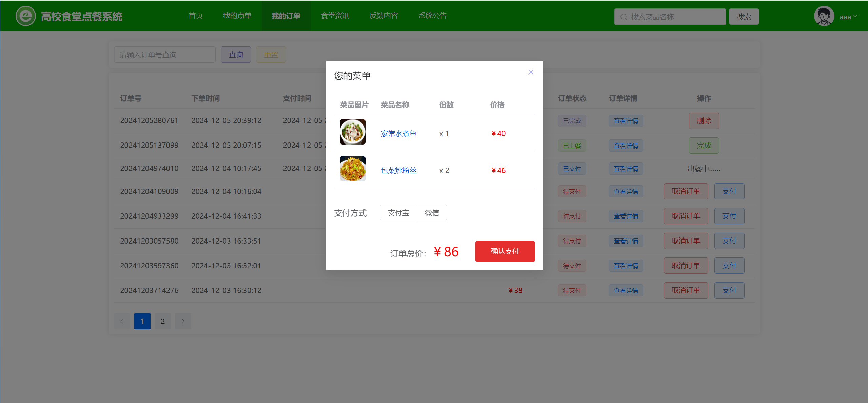The image size is (868, 403).
Task: Close the 您的菜单 dialog with X
Action: click(531, 72)
